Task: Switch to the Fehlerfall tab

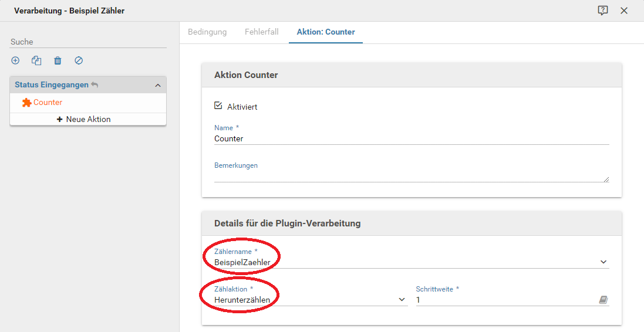Action: [x=262, y=32]
